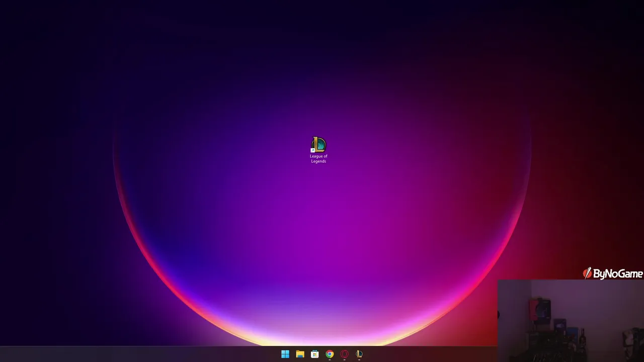Open the Windows Start menu
Image resolution: width=644 pixels, height=362 pixels.
[285, 354]
